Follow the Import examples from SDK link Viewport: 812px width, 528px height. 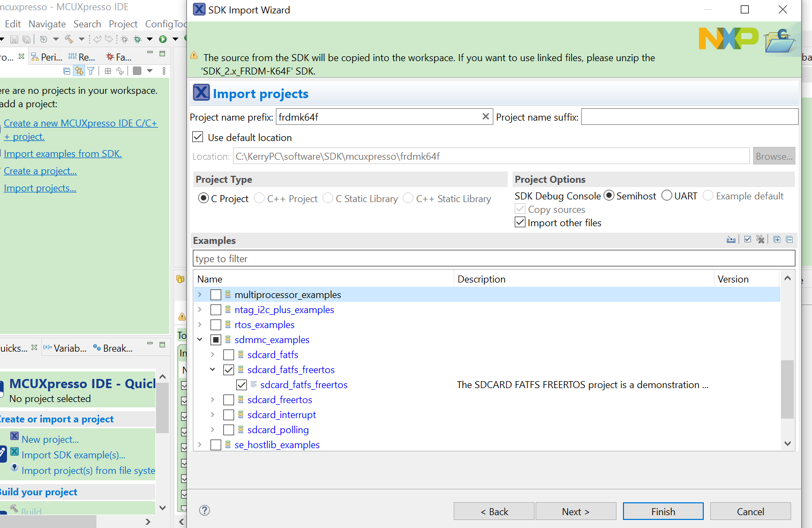pyautogui.click(x=63, y=153)
